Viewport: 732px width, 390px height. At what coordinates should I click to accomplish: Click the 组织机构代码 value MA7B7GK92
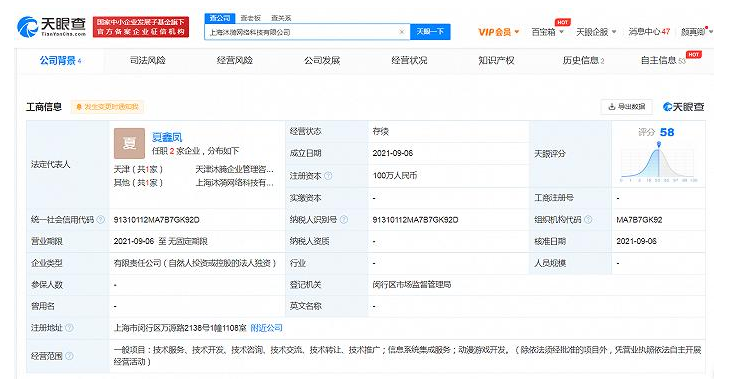click(x=639, y=220)
